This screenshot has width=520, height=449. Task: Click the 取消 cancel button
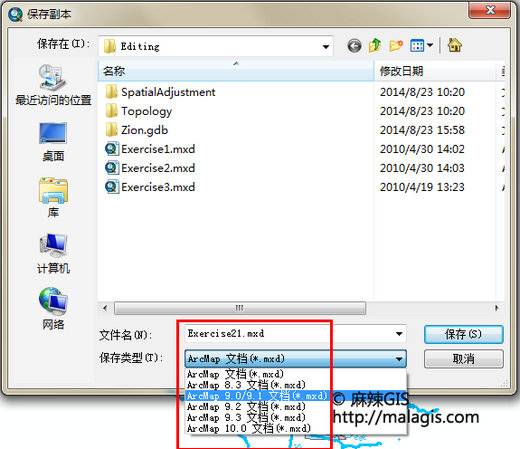[463, 359]
